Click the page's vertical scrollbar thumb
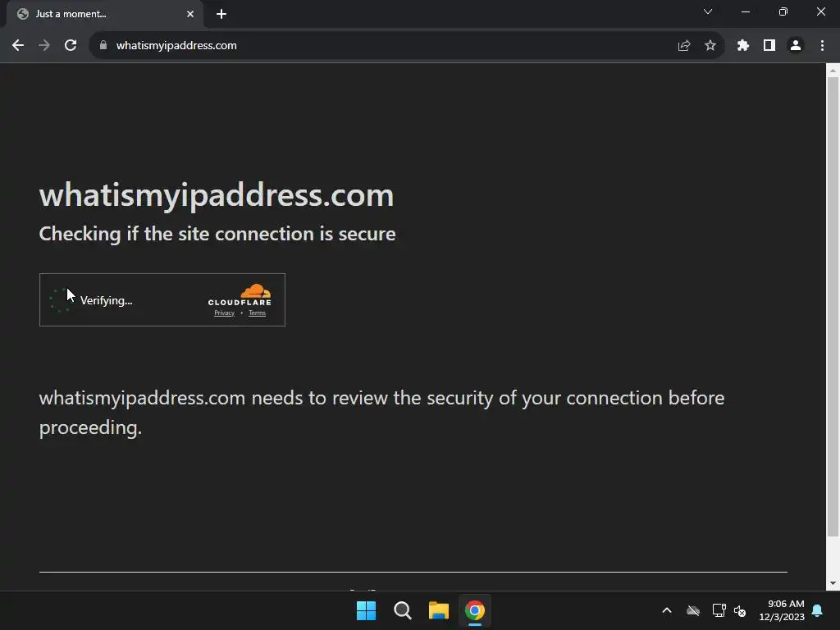 833,307
